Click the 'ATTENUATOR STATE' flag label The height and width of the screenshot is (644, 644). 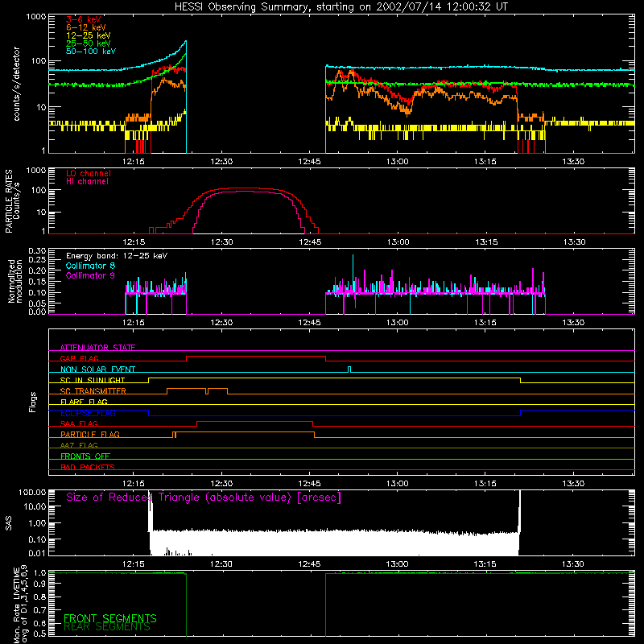(x=97, y=348)
